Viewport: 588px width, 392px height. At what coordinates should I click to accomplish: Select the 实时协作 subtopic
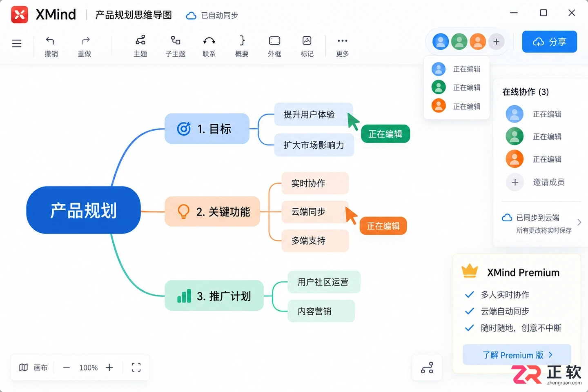pos(315,183)
